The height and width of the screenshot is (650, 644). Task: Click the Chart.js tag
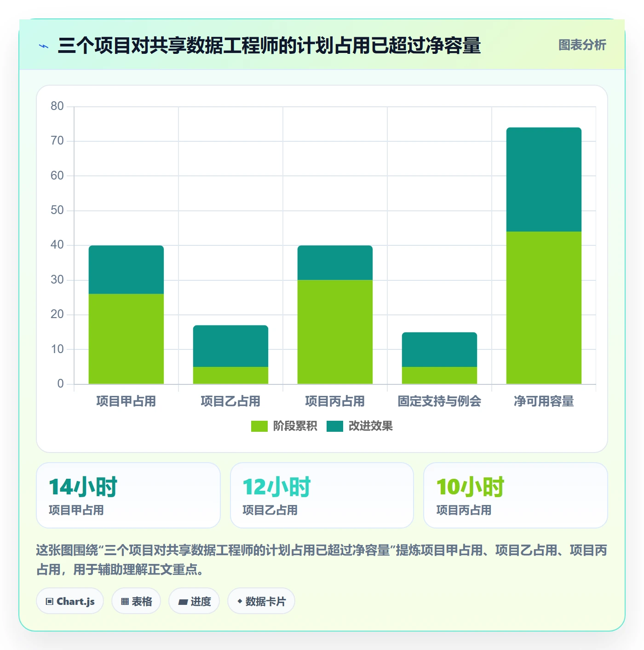70,601
